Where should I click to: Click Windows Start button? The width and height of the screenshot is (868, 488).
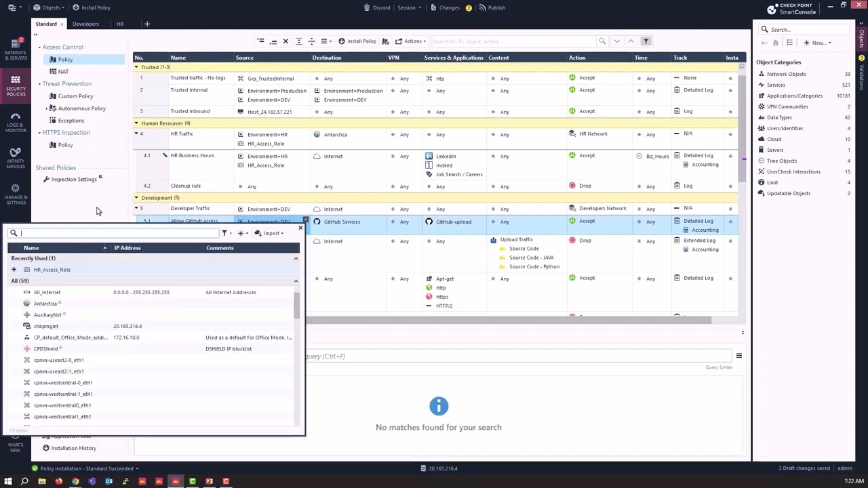point(7,481)
